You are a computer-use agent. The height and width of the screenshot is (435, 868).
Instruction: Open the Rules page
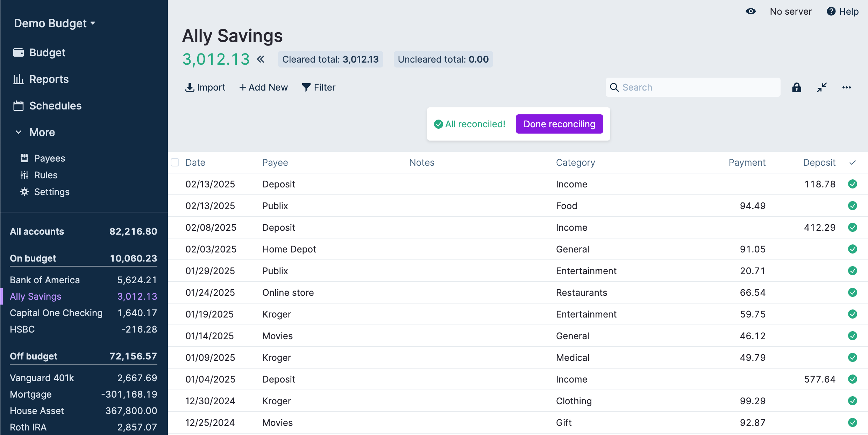coord(45,175)
